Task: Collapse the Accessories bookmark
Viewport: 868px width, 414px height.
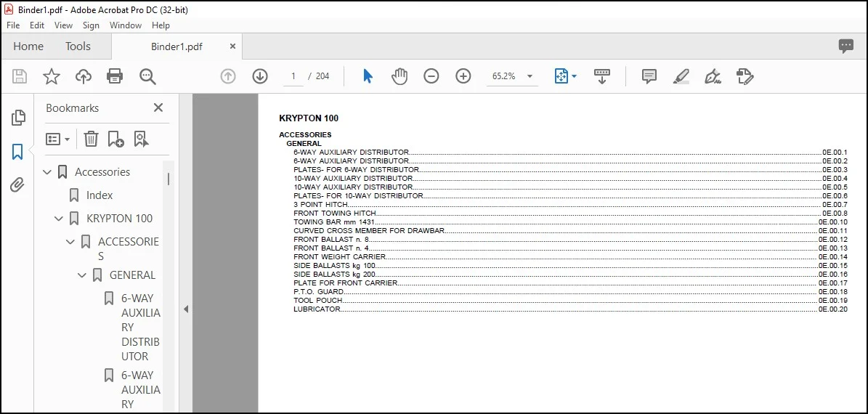Action: (47, 172)
